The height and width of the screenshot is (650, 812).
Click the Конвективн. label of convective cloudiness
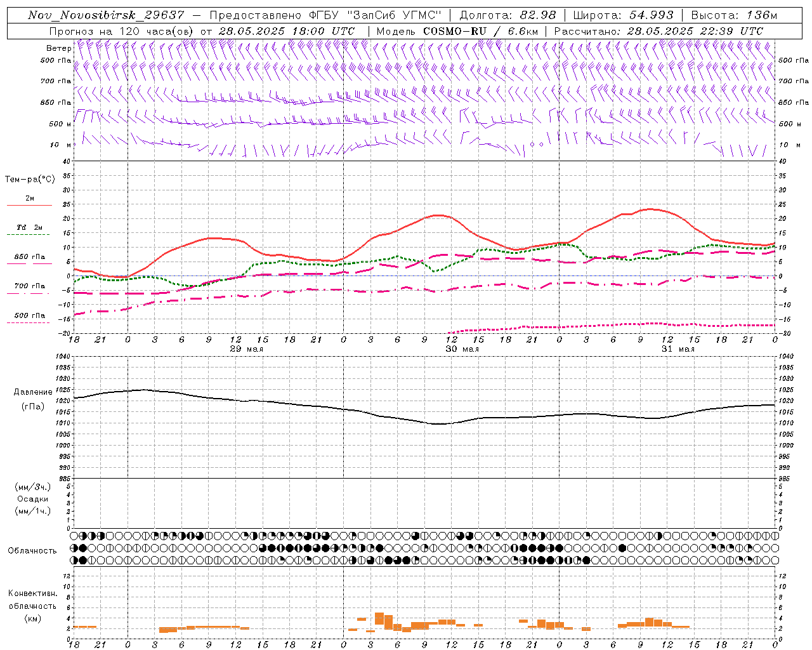tap(33, 594)
